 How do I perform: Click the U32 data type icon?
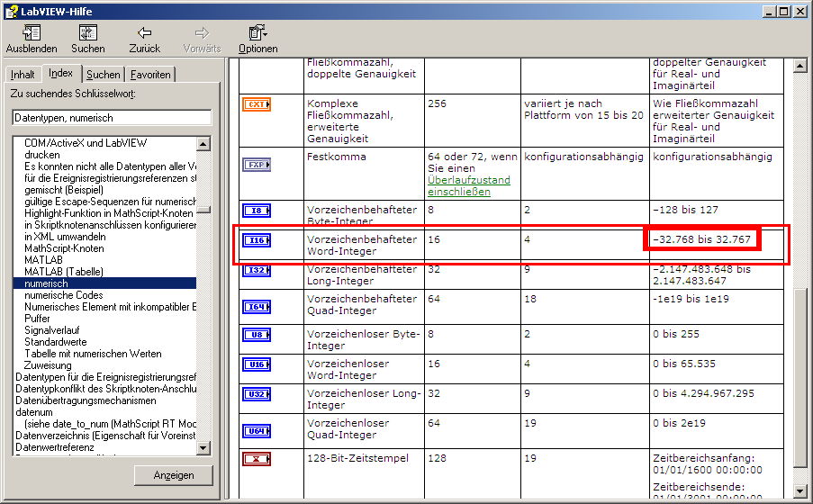tap(257, 394)
